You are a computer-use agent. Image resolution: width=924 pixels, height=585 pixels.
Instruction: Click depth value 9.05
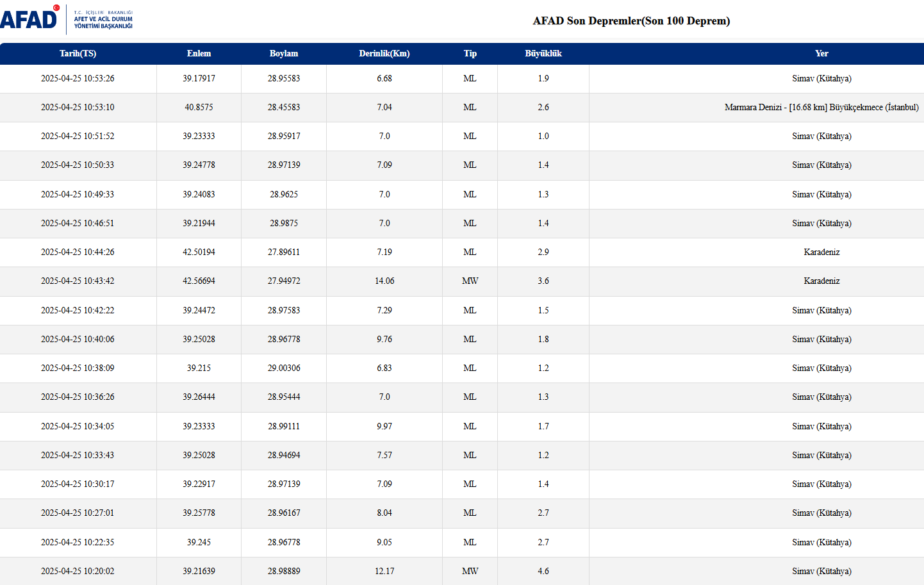pos(384,542)
